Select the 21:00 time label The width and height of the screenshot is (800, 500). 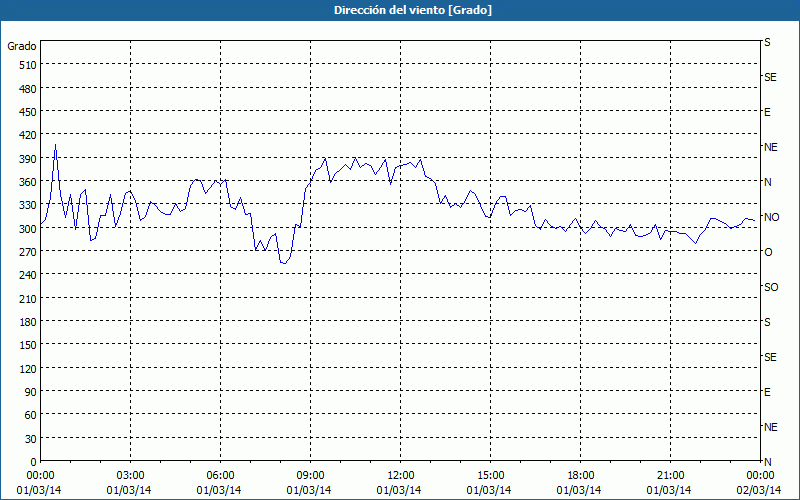point(670,476)
